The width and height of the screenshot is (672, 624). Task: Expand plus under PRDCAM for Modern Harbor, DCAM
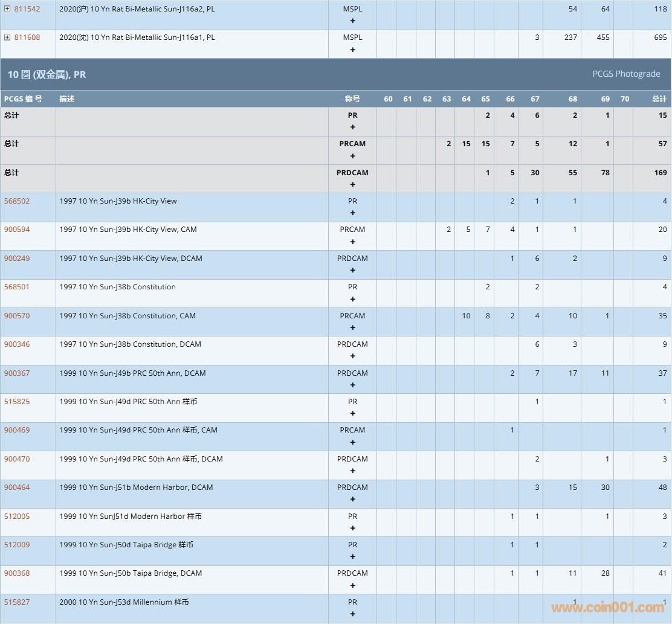coord(353,500)
